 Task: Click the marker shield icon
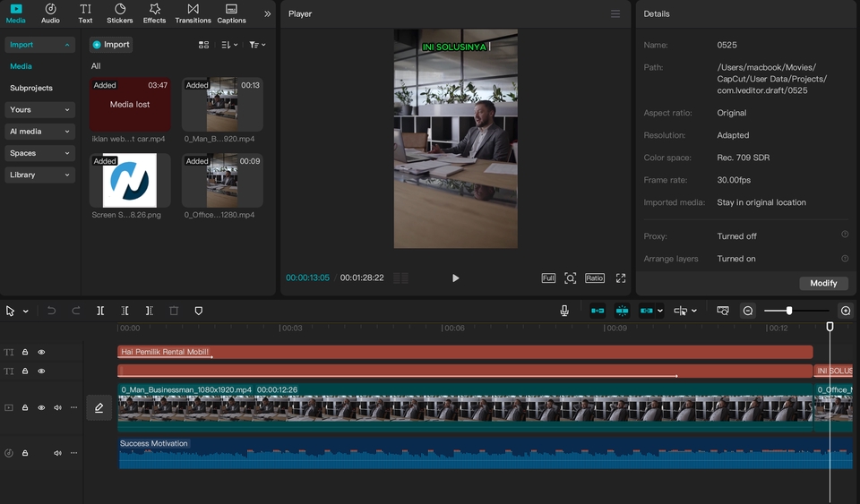click(x=199, y=311)
